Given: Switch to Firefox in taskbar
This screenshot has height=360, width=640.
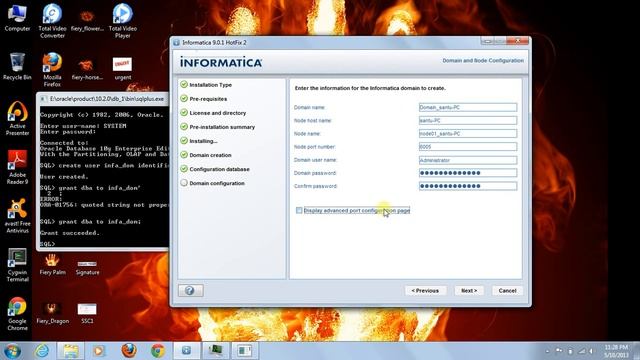Looking at the screenshot, I should [129, 351].
